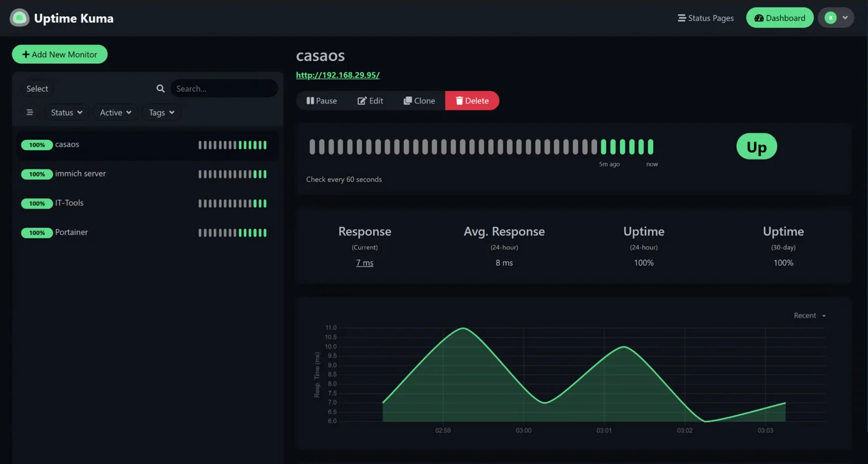Go to the Dashboard
The width and height of the screenshot is (868, 464).
coord(779,18)
